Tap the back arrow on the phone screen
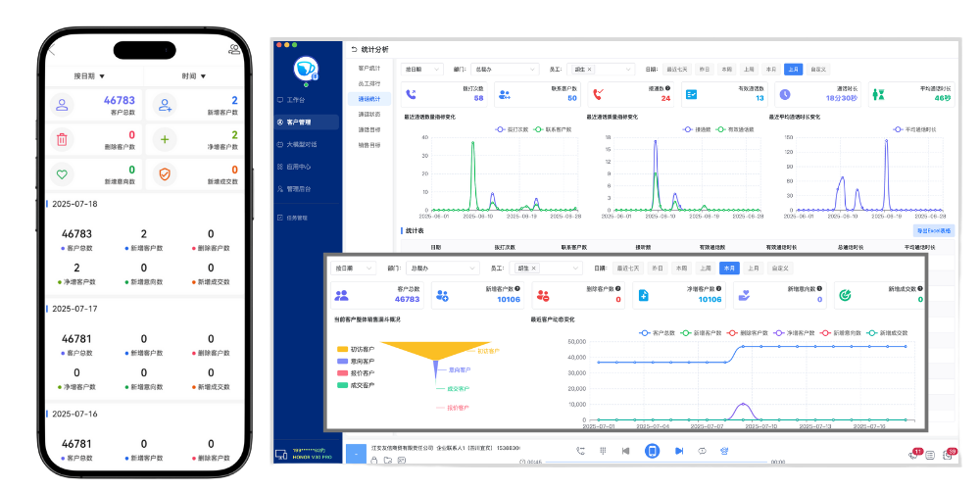Screen dimensions: 980x490 (x=53, y=51)
